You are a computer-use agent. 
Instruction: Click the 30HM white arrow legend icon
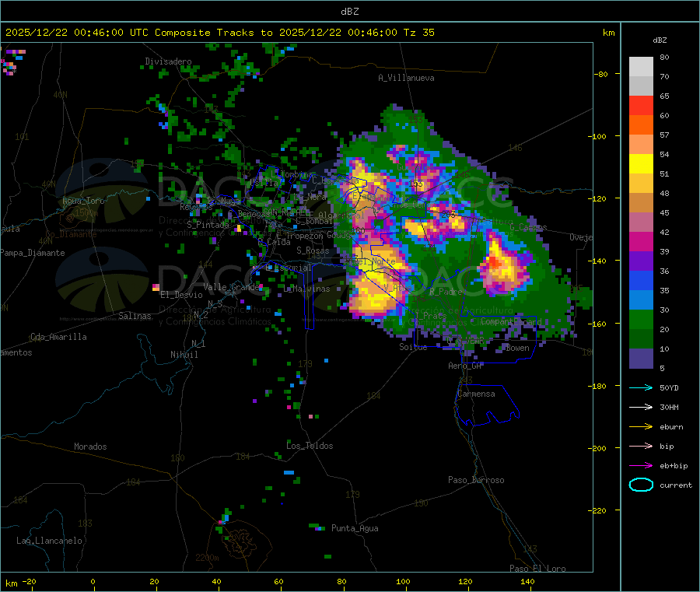[x=641, y=407]
